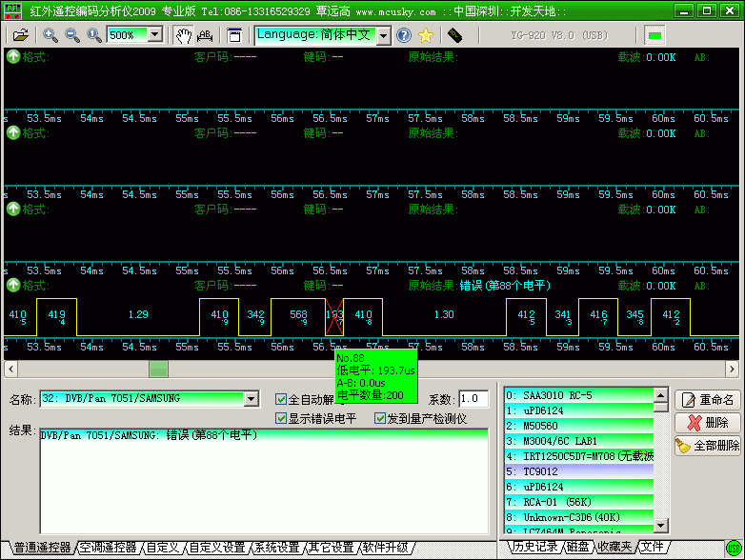Click the 全部删除 delete all button

[x=708, y=445]
